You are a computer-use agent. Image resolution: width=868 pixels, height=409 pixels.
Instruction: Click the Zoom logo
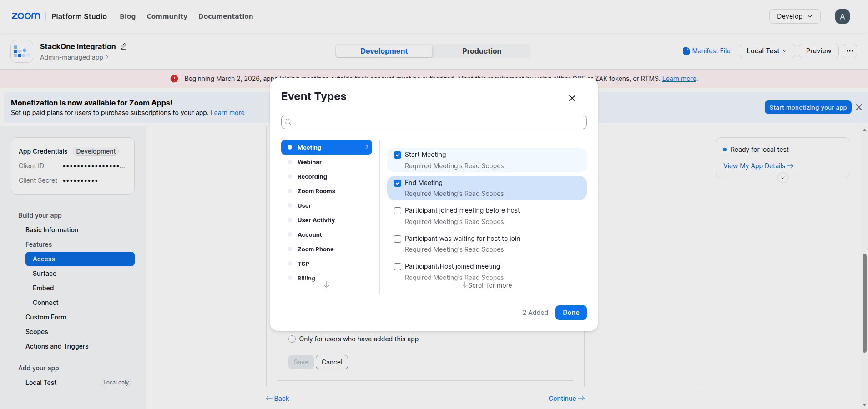26,16
